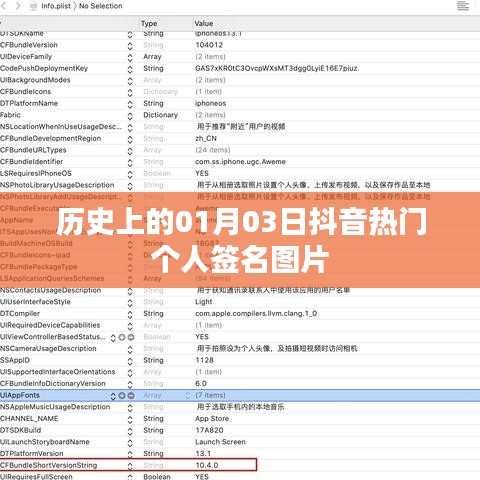Screen dimensions: 480x480
Task: Add row with plus on UIViewControllerBasedStatus
Action: tap(122, 337)
